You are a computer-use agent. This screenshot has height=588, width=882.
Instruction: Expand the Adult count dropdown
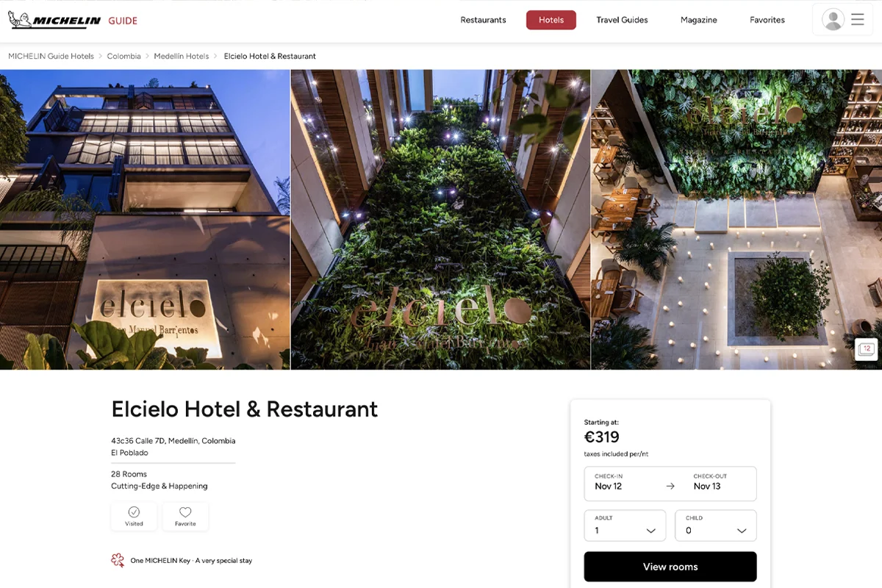pos(625,526)
